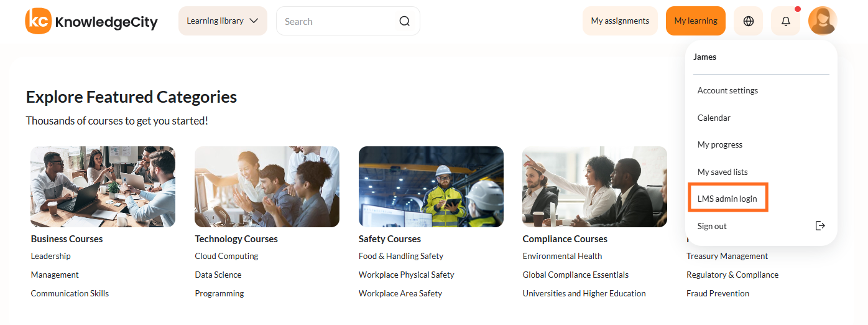Open the Fraud Prevention link
868x325 pixels.
(718, 293)
